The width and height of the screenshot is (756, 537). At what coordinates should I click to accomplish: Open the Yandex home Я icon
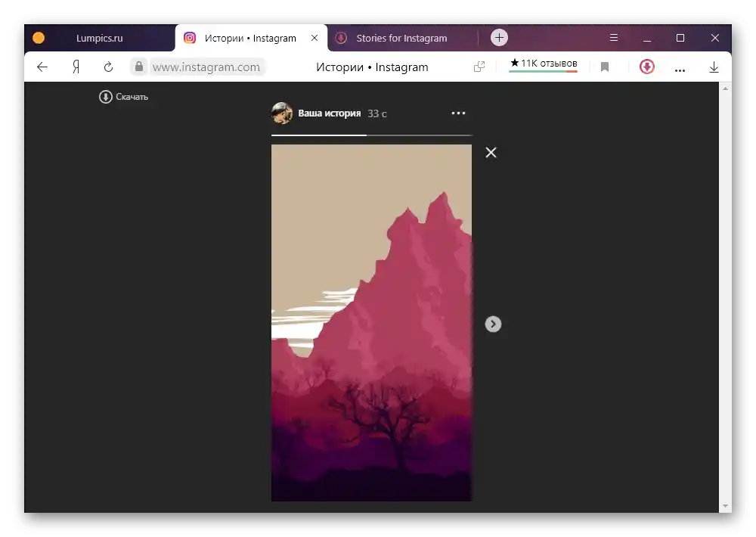point(76,67)
